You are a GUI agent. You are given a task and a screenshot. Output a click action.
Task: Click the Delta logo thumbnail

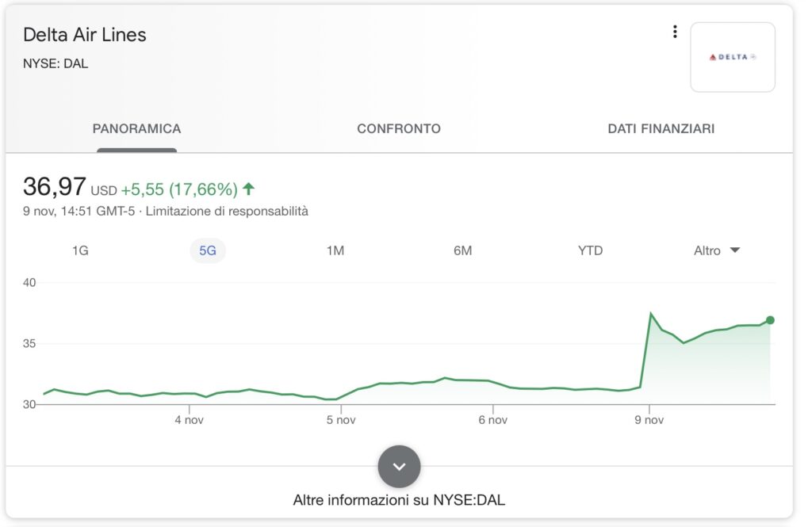coord(732,57)
